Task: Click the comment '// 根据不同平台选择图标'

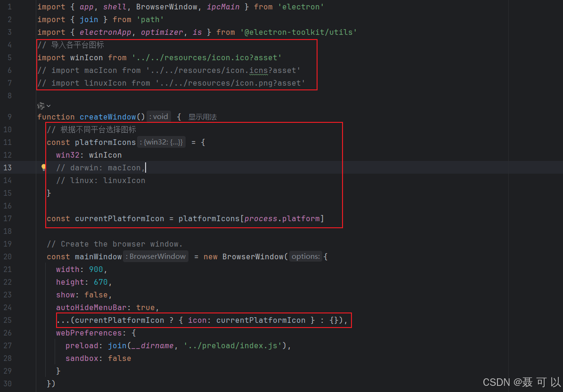Action: point(91,129)
